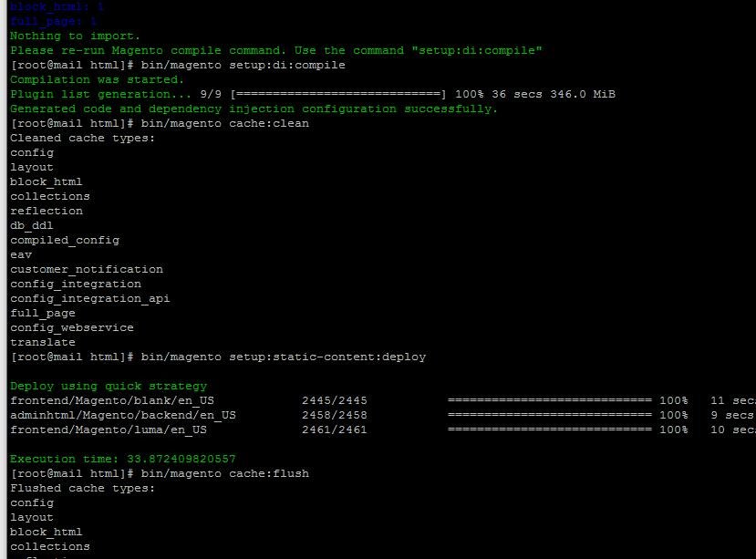Click the Plugin list generation progress bar
The width and height of the screenshot is (756, 559).
point(338,94)
